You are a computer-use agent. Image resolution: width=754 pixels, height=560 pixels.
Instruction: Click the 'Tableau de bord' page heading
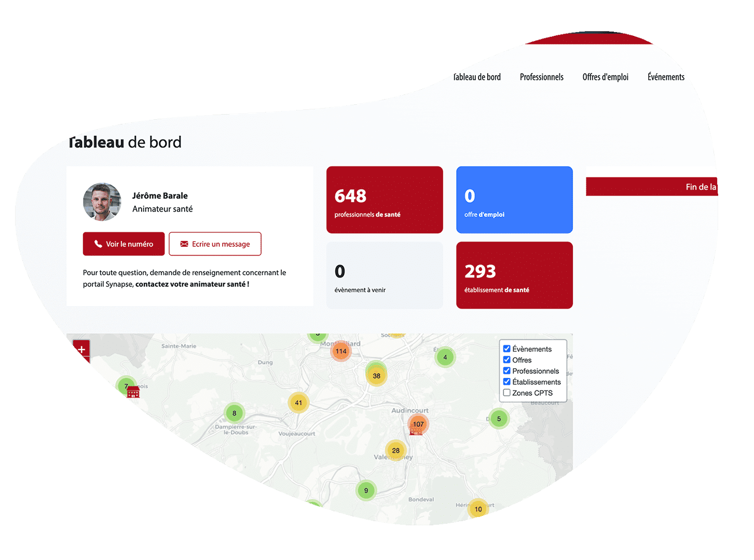[125, 142]
